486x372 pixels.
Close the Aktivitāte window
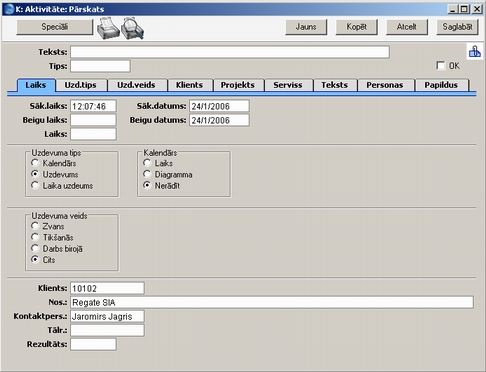pyautogui.click(x=477, y=9)
